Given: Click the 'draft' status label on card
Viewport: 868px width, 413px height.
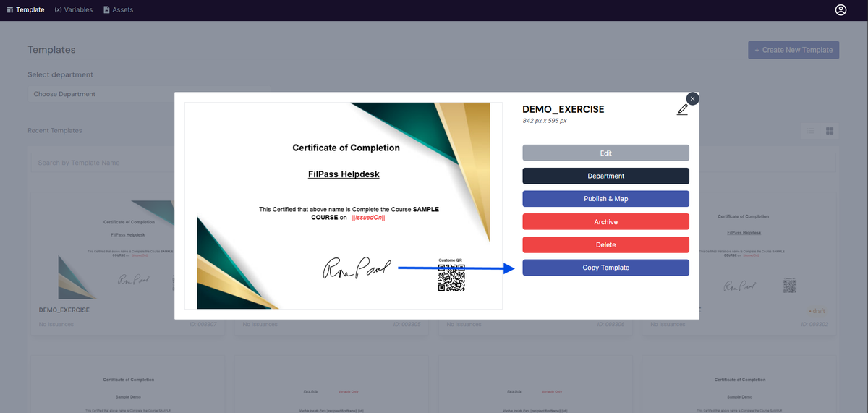Looking at the screenshot, I should click(816, 310).
